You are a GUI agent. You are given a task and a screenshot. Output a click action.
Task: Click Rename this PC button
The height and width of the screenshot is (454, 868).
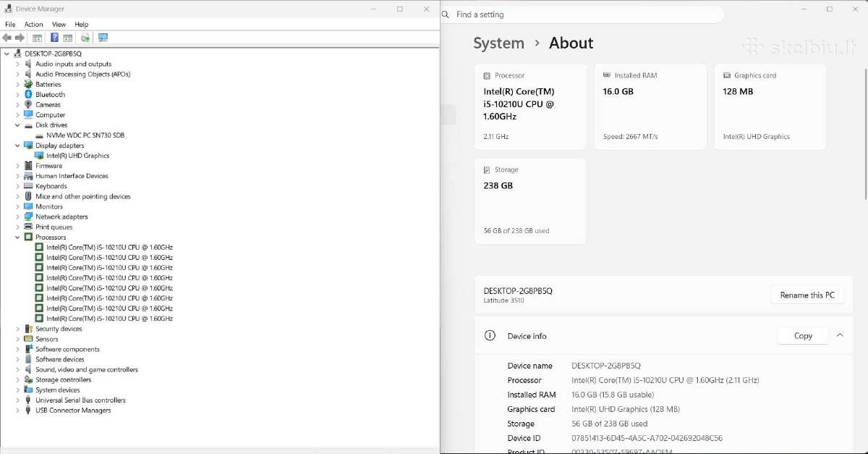(807, 295)
